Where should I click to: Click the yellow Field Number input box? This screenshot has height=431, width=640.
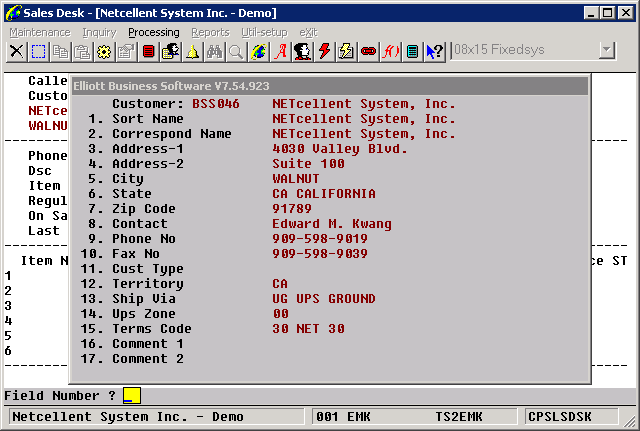[x=132, y=395]
